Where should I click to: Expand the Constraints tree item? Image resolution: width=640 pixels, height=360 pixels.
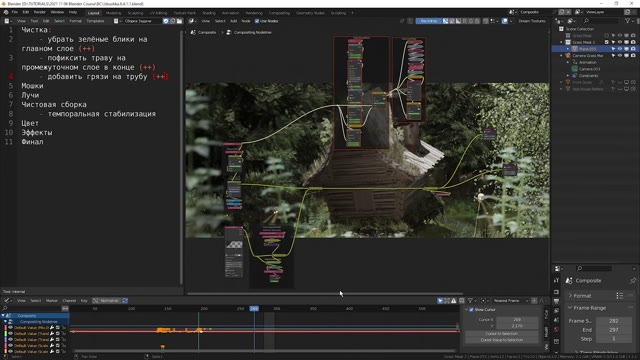pos(568,76)
